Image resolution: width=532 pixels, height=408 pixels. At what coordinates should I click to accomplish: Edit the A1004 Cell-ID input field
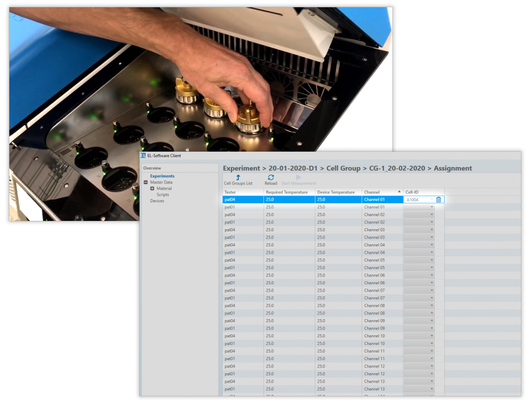tap(416, 199)
